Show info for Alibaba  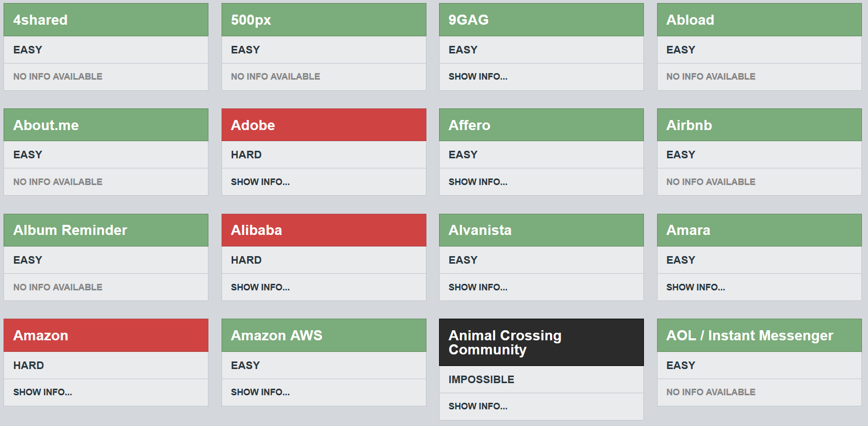click(x=260, y=287)
